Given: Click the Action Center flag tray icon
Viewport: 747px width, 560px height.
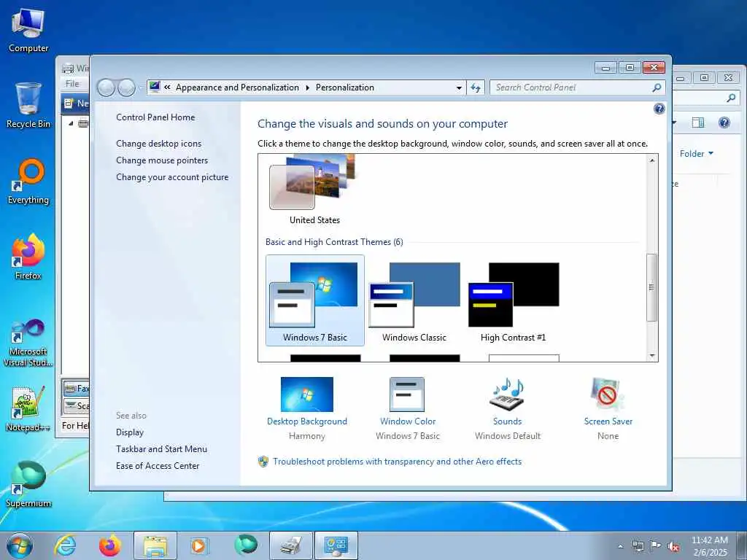Looking at the screenshot, I should pyautogui.click(x=656, y=546).
